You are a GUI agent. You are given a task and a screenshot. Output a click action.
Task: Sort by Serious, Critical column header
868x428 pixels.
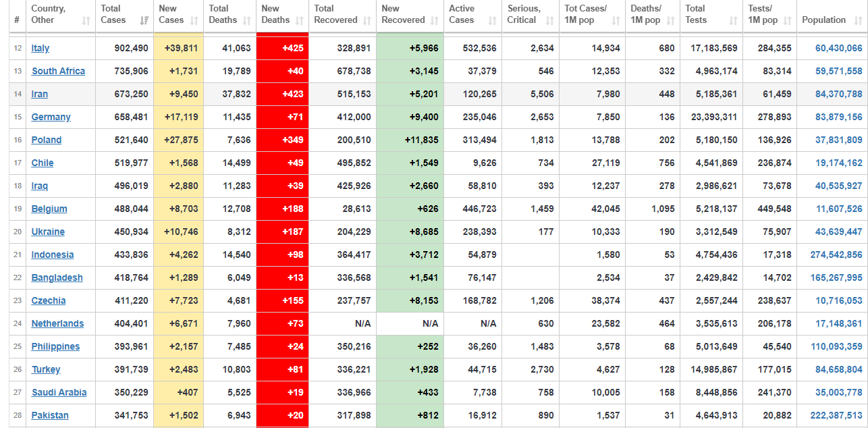point(531,15)
